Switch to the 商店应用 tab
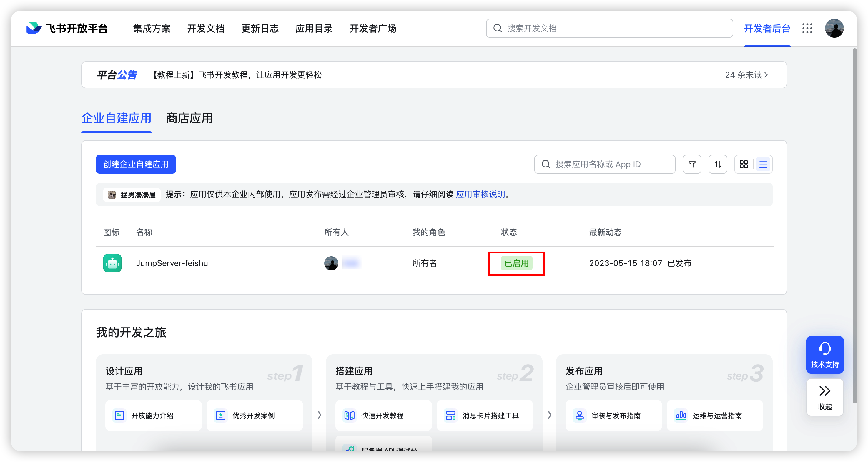 point(189,118)
